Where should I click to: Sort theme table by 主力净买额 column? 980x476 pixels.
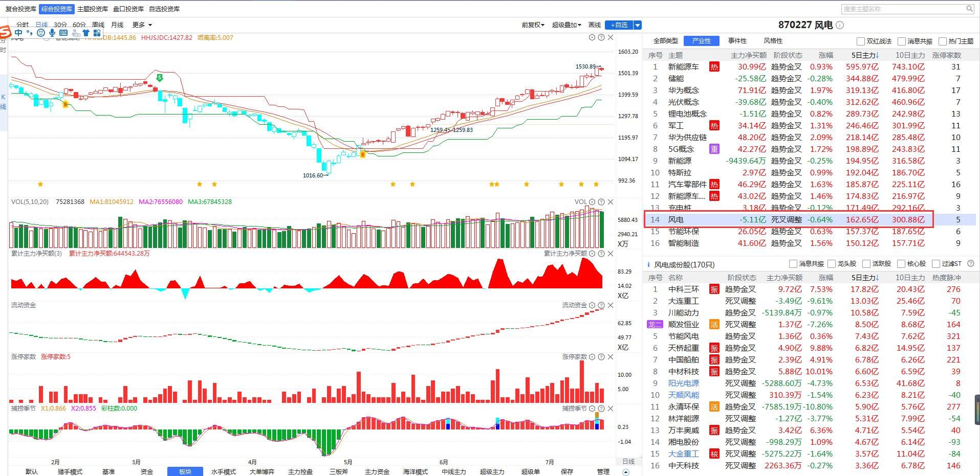pos(749,55)
